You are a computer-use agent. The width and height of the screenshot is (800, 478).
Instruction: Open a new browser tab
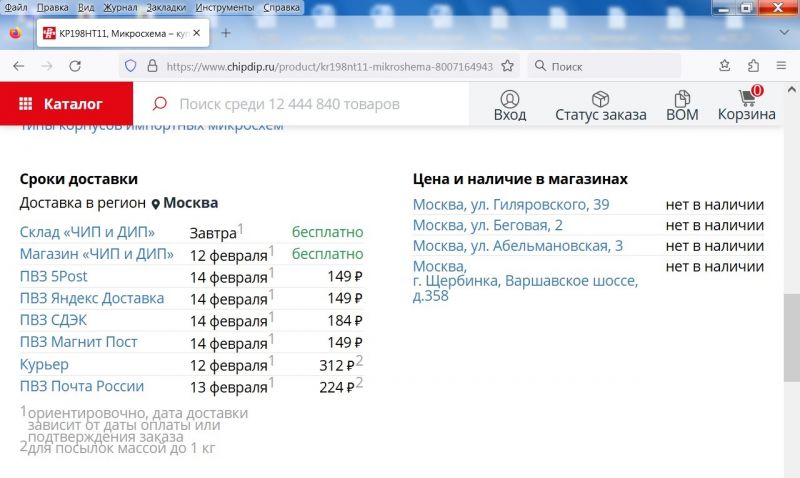coord(226,32)
